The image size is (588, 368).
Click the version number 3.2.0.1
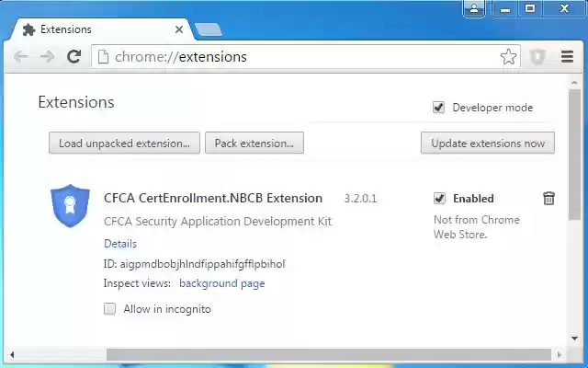click(360, 199)
